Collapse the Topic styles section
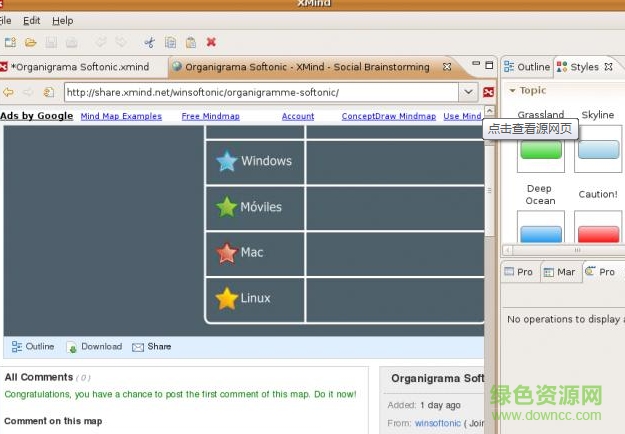The image size is (625, 434). (512, 90)
